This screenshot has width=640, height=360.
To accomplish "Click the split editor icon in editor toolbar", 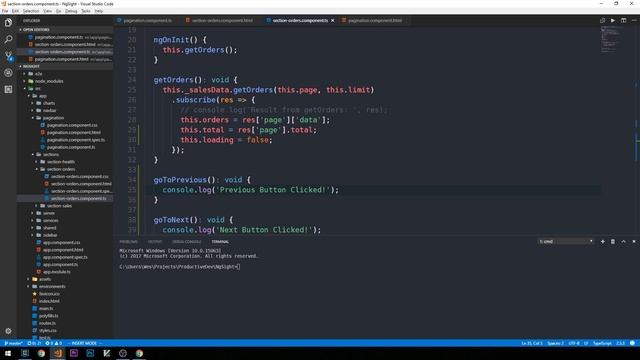I will click(x=623, y=20).
